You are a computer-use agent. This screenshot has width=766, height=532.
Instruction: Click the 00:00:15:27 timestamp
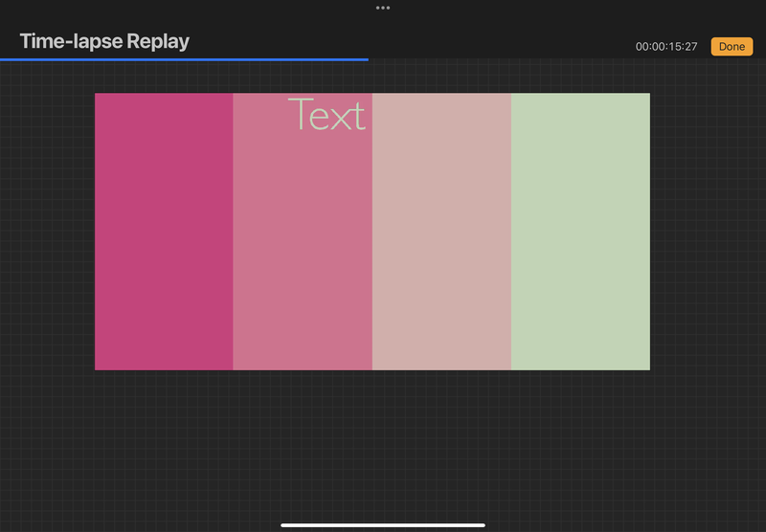666,47
